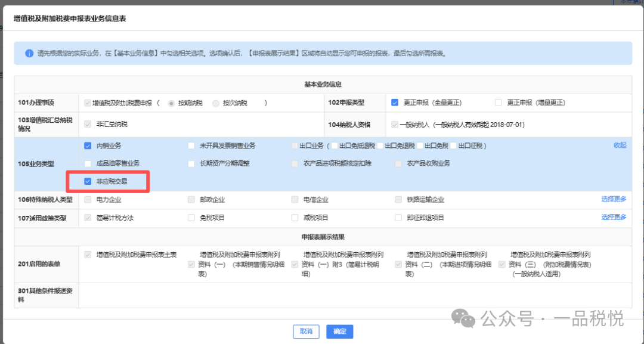Click the 201启用的表单 row label

click(39, 264)
